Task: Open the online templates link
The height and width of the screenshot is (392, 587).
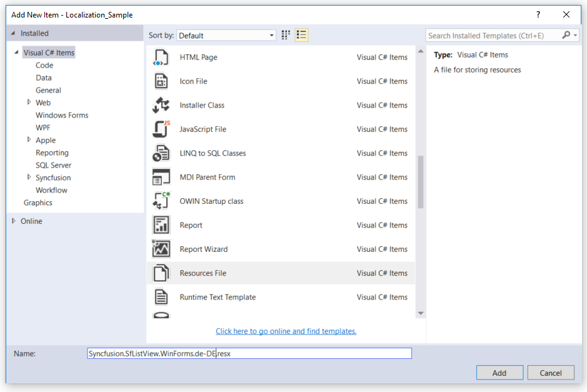Action: pos(286,331)
